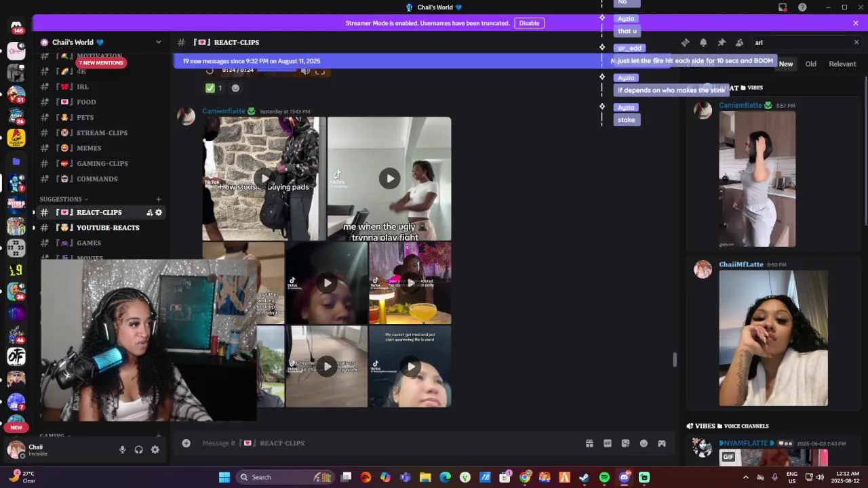
Task: Open the gift icon in message bar
Action: (x=589, y=443)
